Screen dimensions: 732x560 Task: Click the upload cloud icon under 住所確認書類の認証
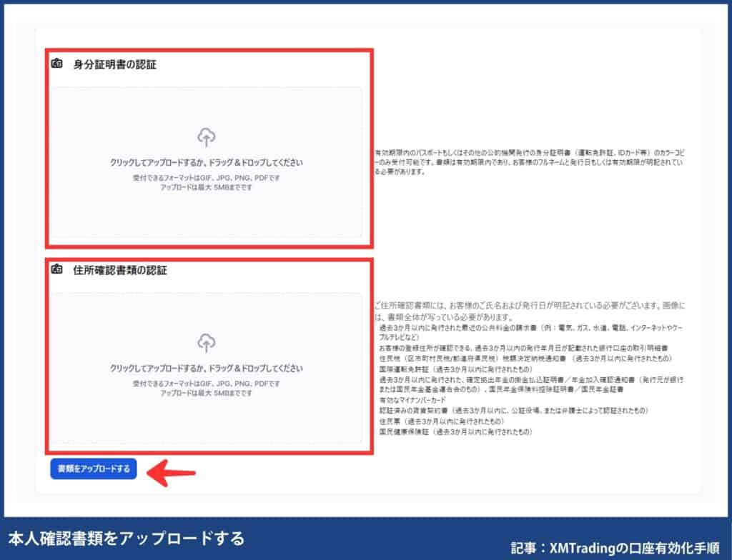tap(206, 343)
